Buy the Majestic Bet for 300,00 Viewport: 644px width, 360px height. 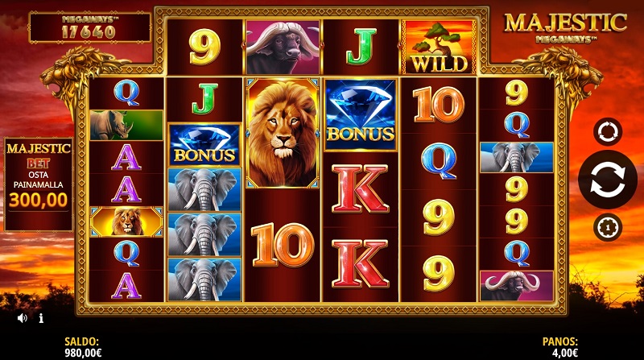(38, 184)
